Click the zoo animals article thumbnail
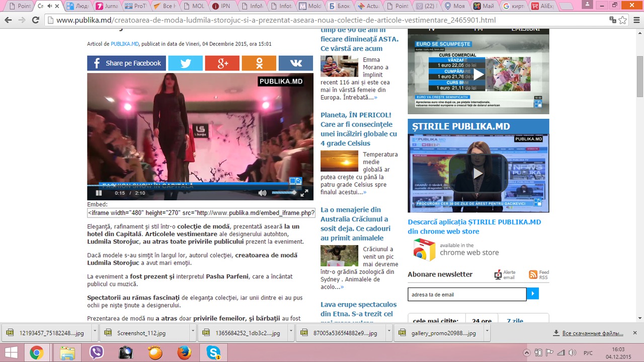Viewport: 644px width, 362px height. pos(339,255)
